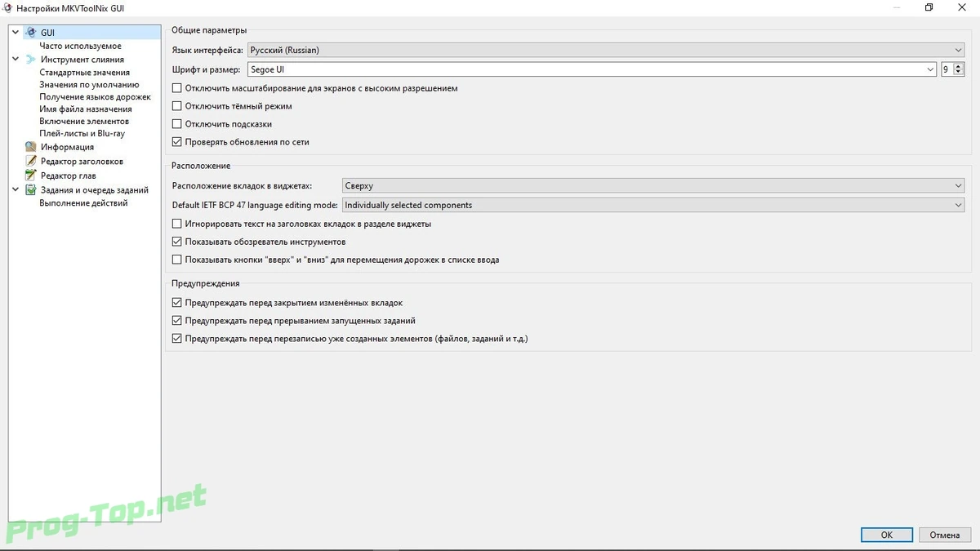Open Получение языков дорожек settings
The width and height of the screenshot is (980, 551).
(x=95, y=97)
